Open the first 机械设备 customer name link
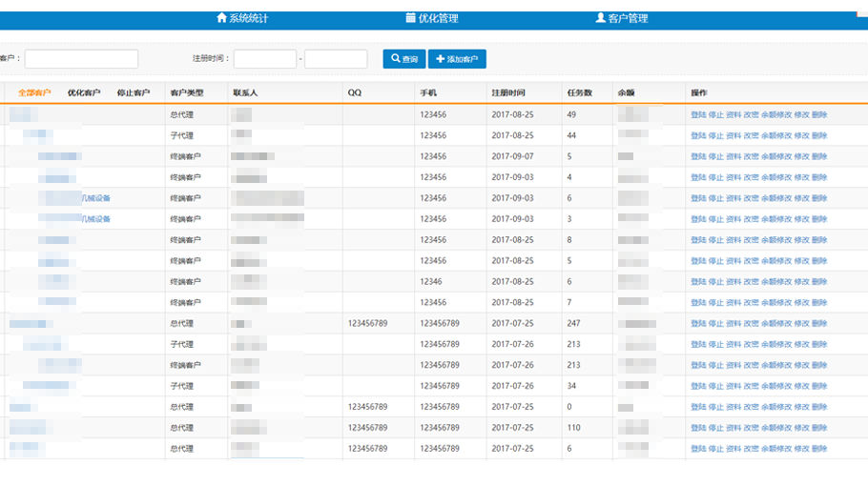The image size is (868, 486). click(94, 198)
